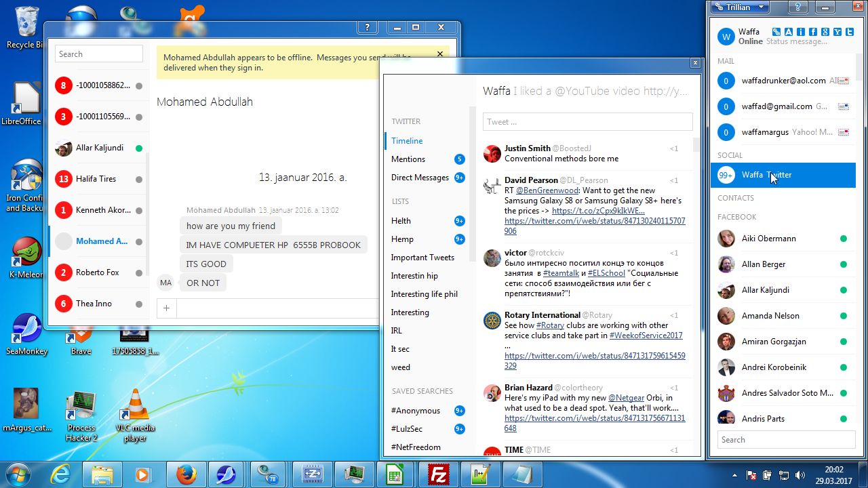The image size is (868, 488).
Task: Click the VLC media player desktop shortcut
Action: click(135, 415)
